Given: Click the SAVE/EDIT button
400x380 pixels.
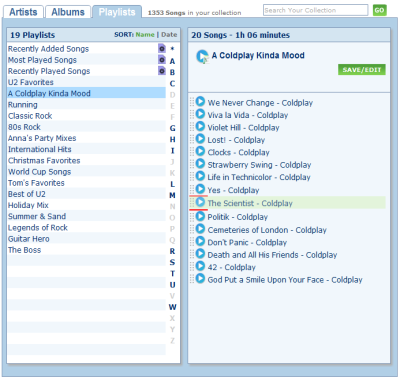Looking at the screenshot, I should coord(362,70).
